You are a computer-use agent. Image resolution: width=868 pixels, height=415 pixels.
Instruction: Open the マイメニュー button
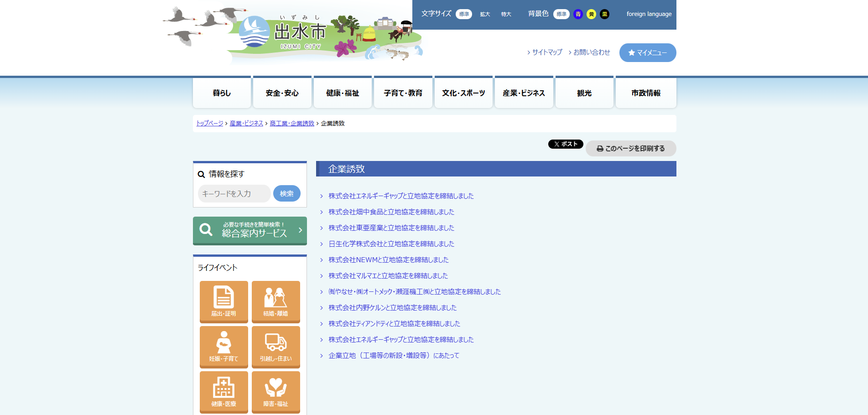pyautogui.click(x=648, y=52)
